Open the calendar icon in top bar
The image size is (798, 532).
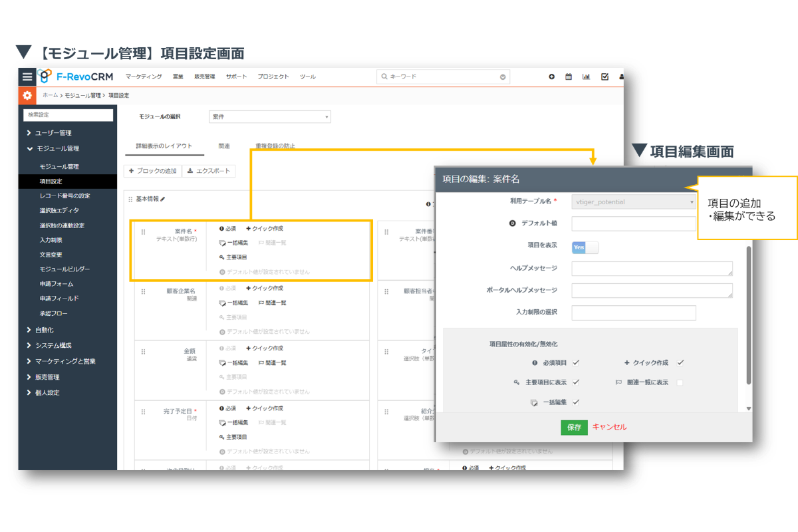[x=569, y=76]
